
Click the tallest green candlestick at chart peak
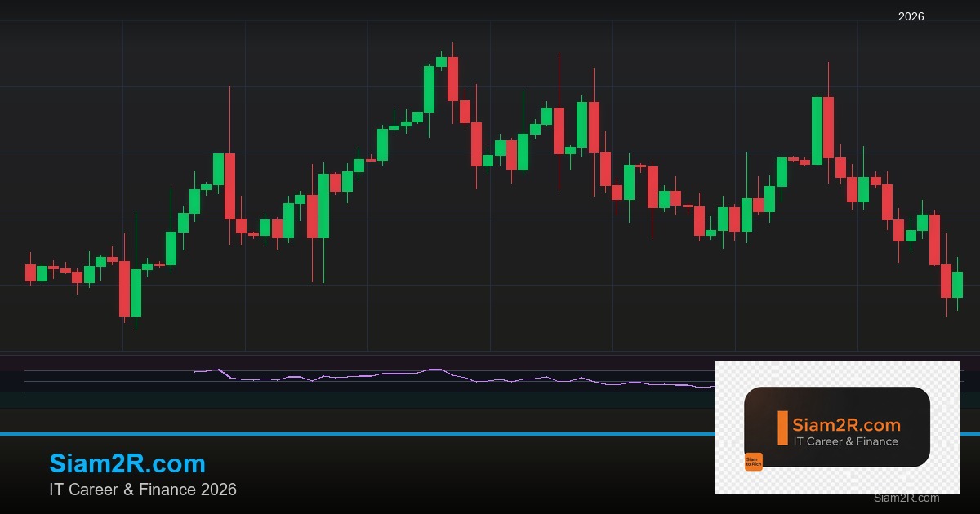coord(430,90)
